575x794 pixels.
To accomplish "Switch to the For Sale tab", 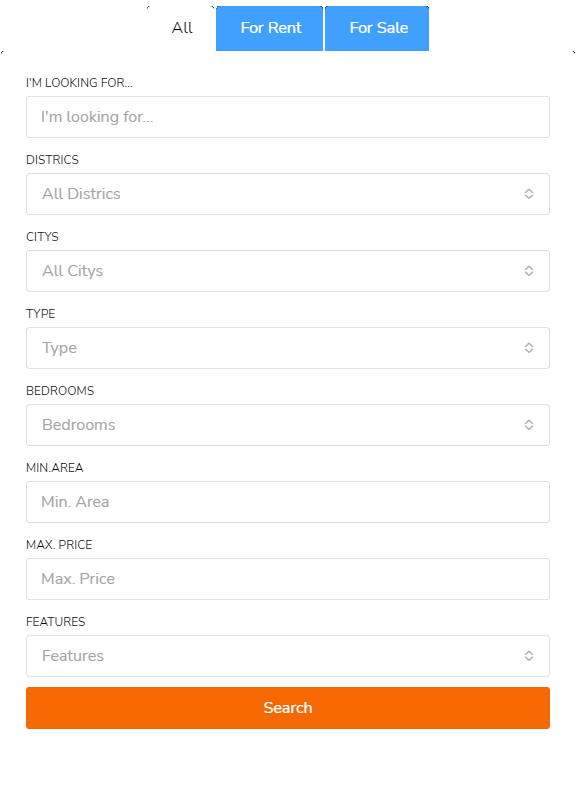I will coord(377,28).
